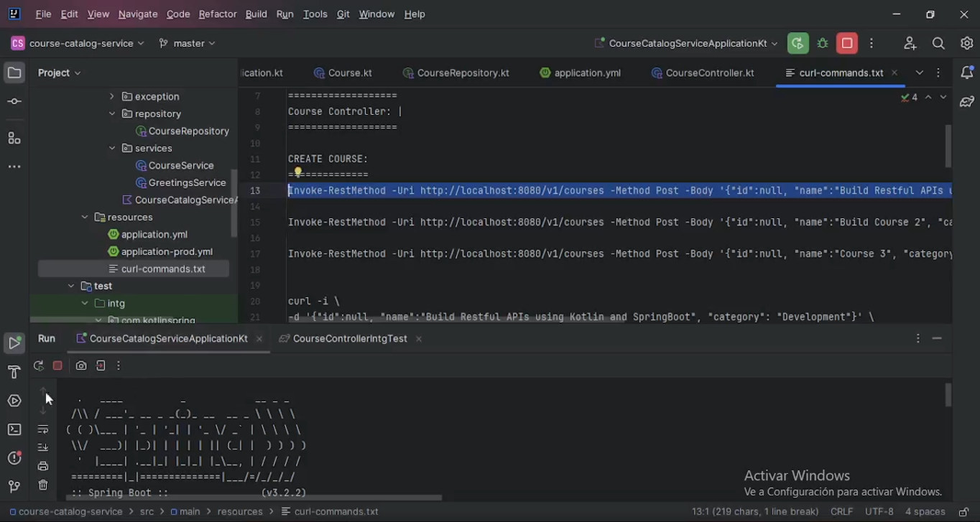Clear console output with trash icon

[x=43, y=485]
